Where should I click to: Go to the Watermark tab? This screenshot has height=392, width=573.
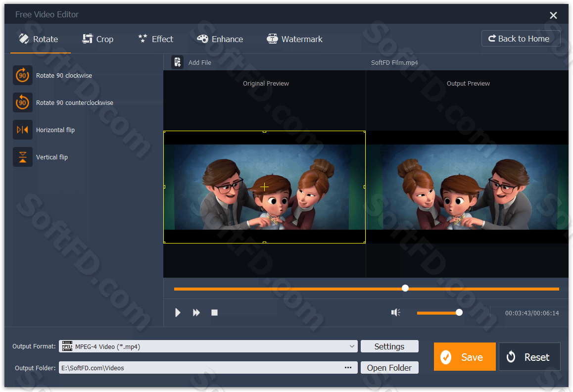pos(294,39)
